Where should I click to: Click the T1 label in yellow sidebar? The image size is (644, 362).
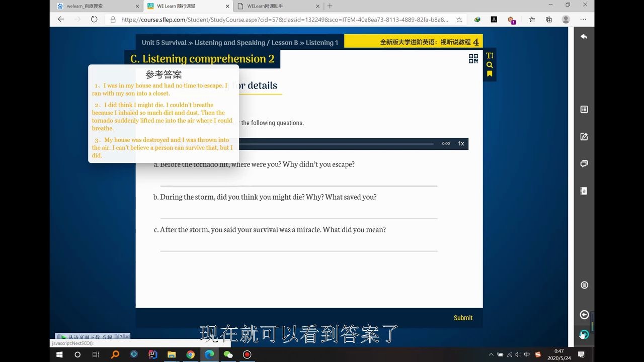tap(490, 56)
